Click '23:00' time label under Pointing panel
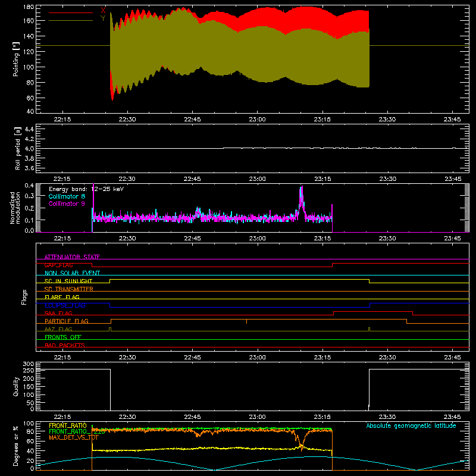 [x=257, y=120]
